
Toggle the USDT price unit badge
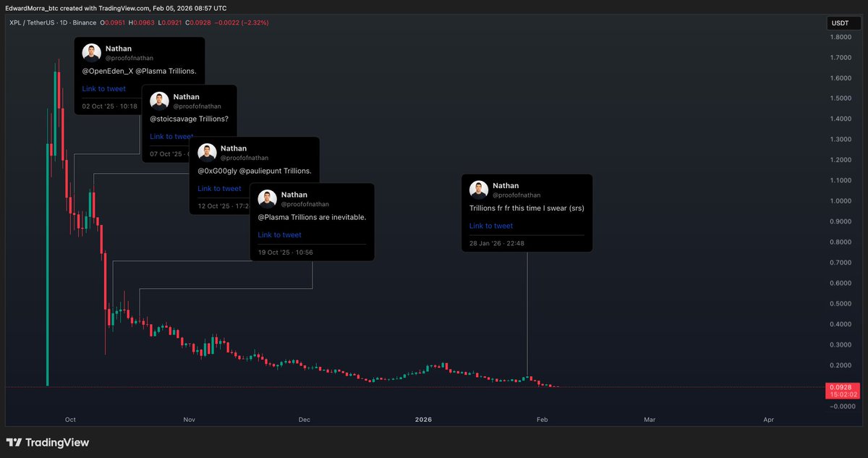843,22
